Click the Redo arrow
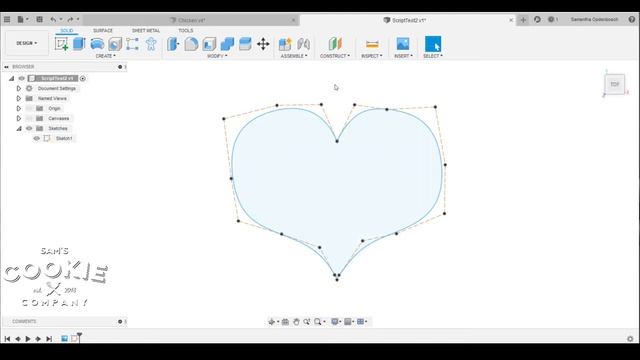 point(70,19)
